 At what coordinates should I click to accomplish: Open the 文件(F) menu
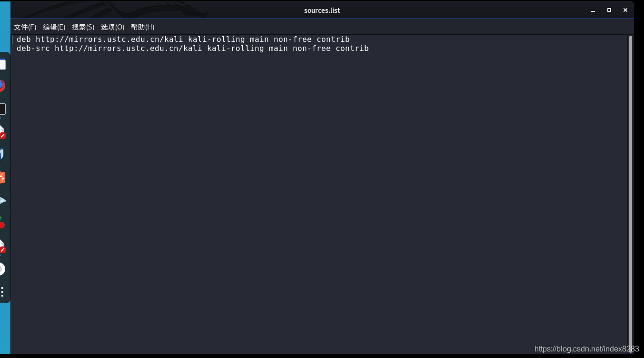tap(25, 27)
